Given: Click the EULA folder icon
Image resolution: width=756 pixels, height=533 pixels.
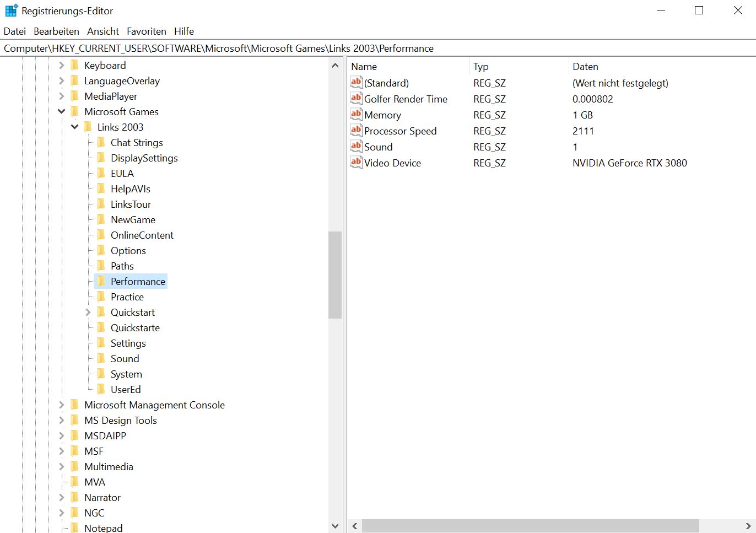Looking at the screenshot, I should click(x=101, y=173).
